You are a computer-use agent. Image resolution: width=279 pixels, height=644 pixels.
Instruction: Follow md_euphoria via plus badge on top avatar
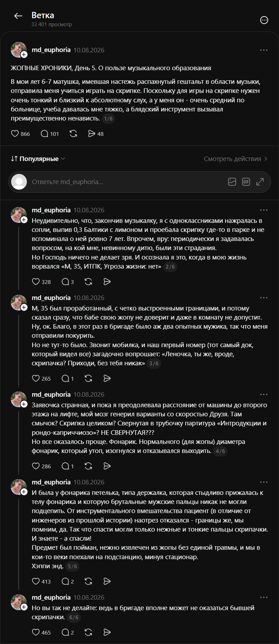click(x=24, y=54)
